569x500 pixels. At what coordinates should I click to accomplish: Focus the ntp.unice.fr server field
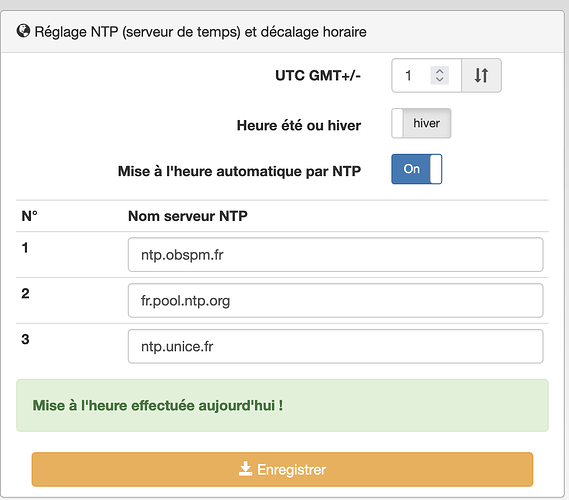(x=335, y=346)
